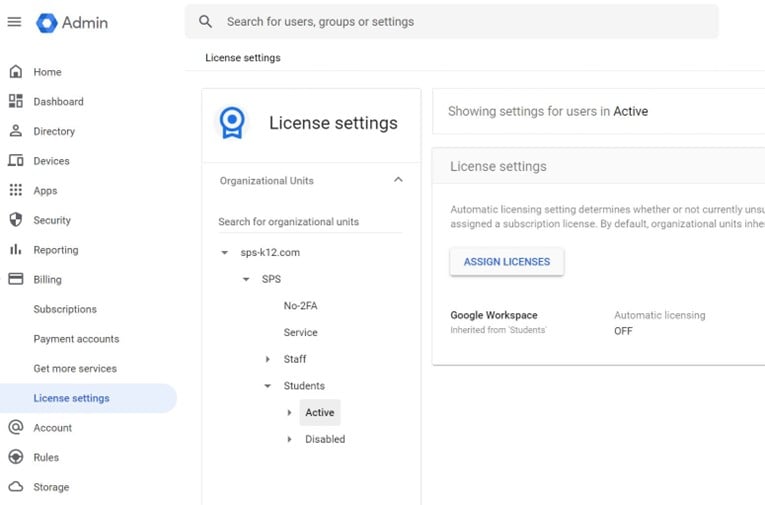Collapse the SPS organizational unit arrow

point(246,280)
